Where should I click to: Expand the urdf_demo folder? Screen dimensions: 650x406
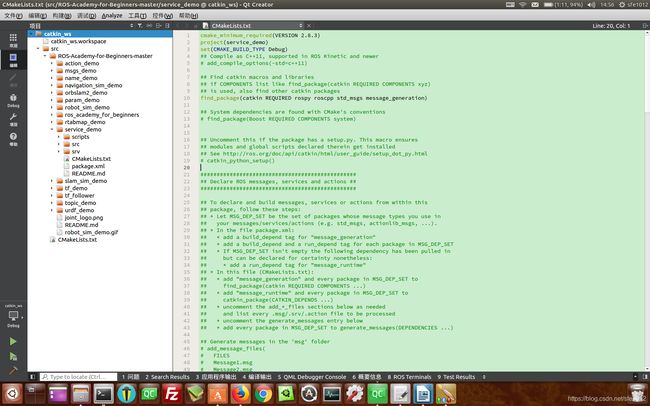[52, 210]
